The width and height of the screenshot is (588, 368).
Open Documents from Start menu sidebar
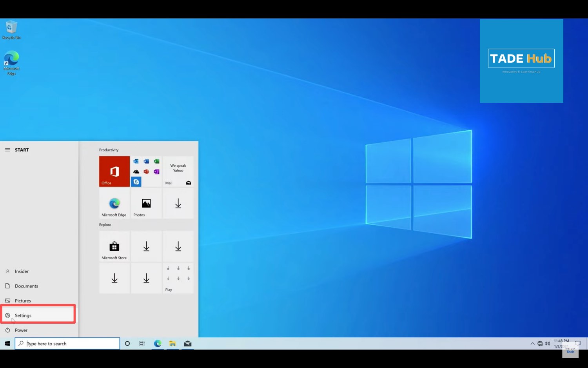coord(39,286)
